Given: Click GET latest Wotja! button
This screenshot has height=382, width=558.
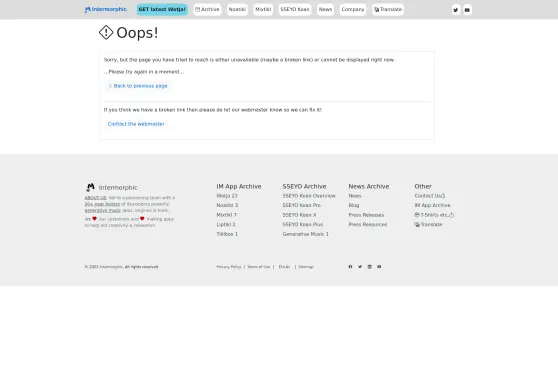Looking at the screenshot, I should [x=162, y=9].
